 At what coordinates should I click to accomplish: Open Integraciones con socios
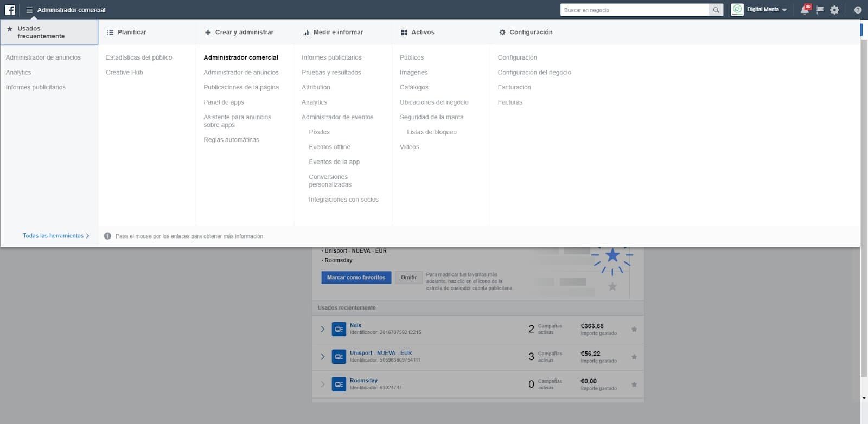click(343, 200)
